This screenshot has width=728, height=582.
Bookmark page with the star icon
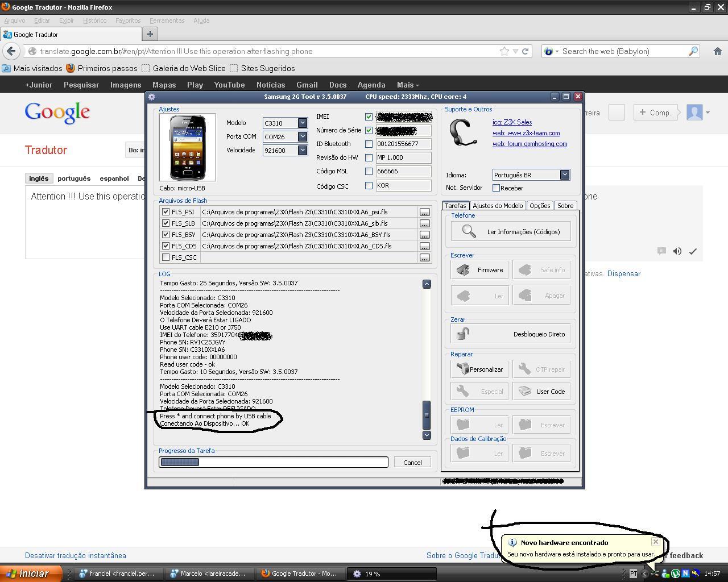tap(504, 51)
